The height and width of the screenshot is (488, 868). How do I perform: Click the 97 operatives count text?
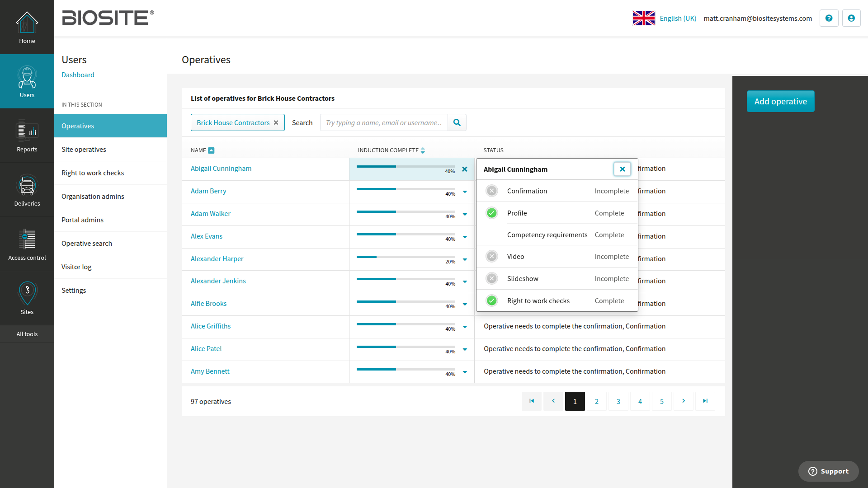tap(211, 401)
